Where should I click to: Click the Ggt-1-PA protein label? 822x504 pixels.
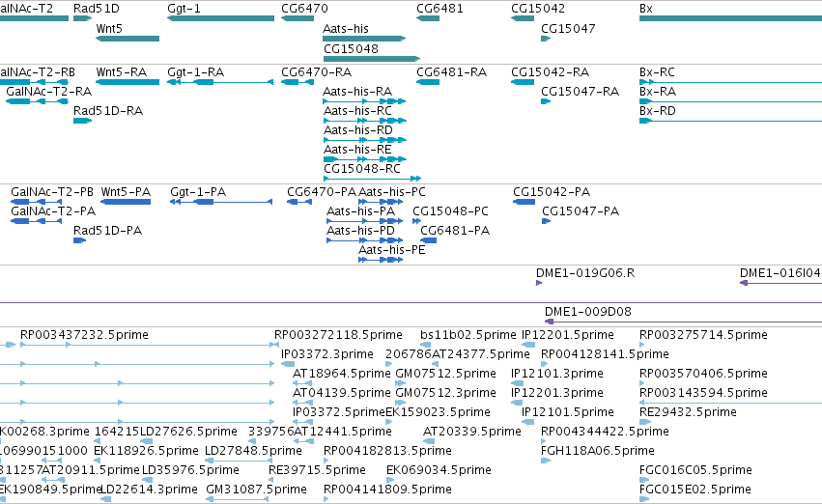click(198, 192)
